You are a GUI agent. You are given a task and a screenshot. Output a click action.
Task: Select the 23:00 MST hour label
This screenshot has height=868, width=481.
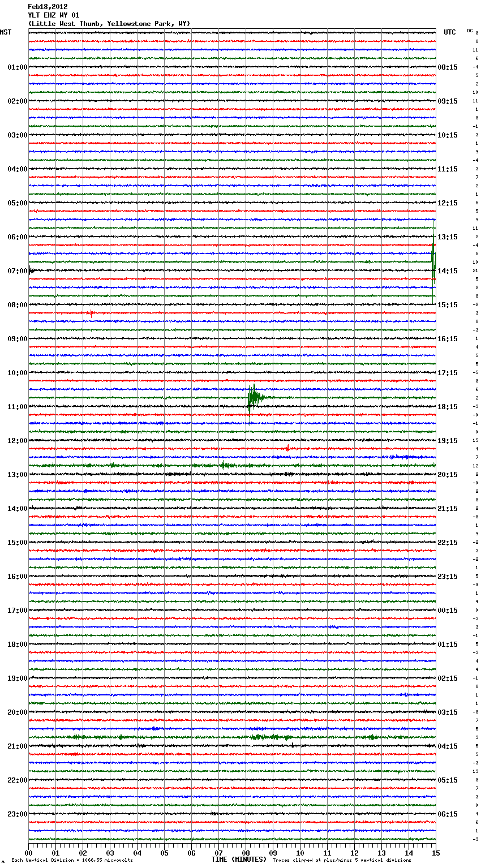pyautogui.click(x=18, y=814)
